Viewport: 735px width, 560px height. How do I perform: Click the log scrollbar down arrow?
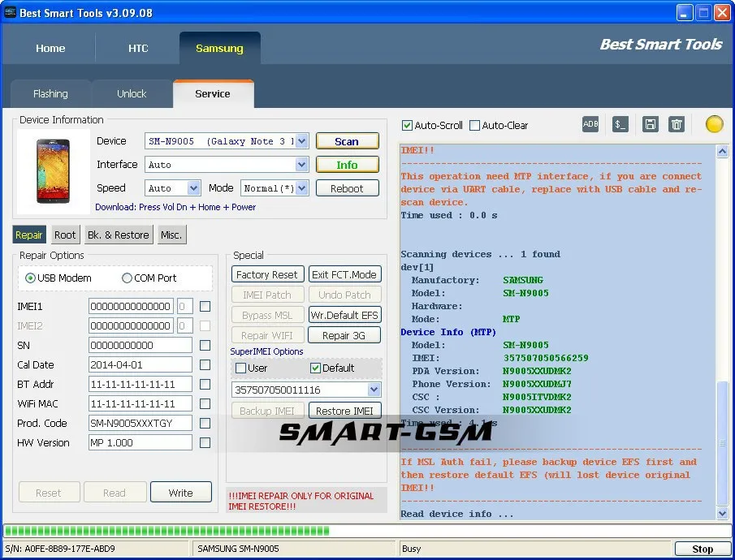tap(722, 513)
